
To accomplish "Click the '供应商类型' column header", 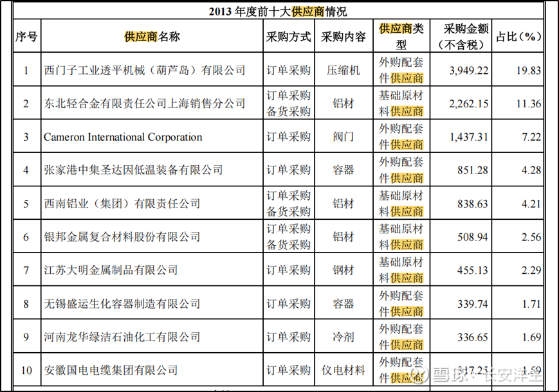I will 401,36.
